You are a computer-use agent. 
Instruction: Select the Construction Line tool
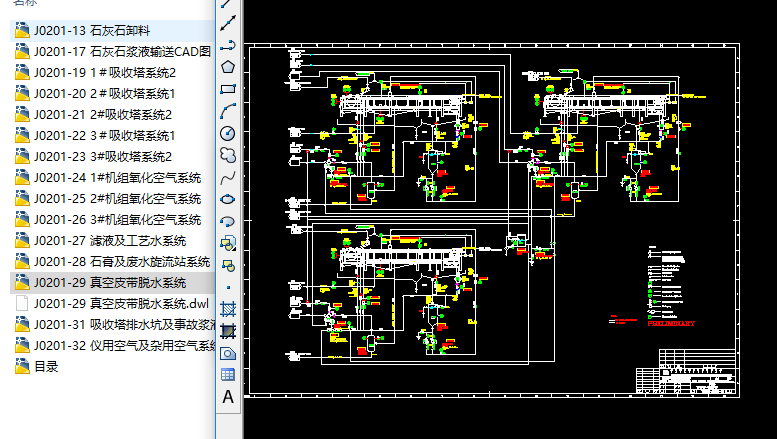click(x=228, y=22)
